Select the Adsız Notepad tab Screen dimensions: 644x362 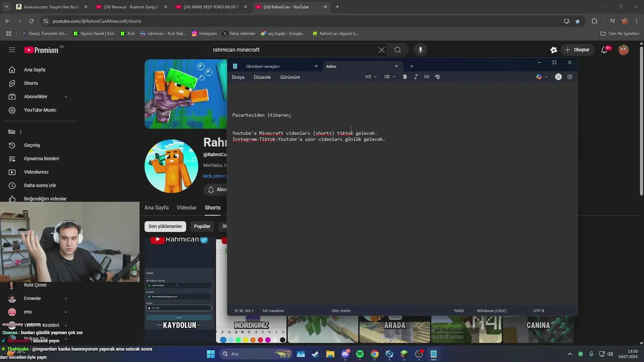tap(362, 66)
